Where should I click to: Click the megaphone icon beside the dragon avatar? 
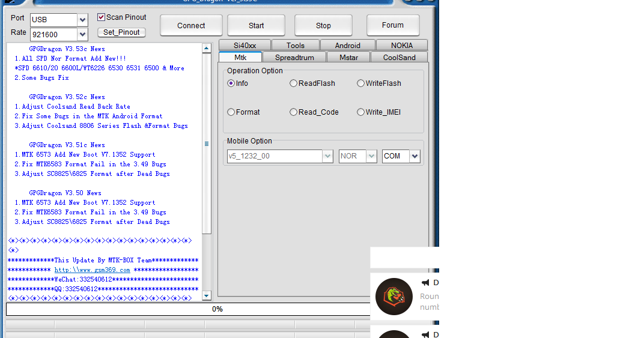pyautogui.click(x=425, y=283)
